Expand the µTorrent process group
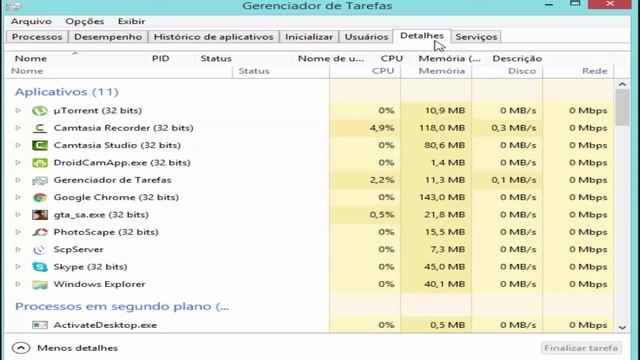 coord(18,111)
